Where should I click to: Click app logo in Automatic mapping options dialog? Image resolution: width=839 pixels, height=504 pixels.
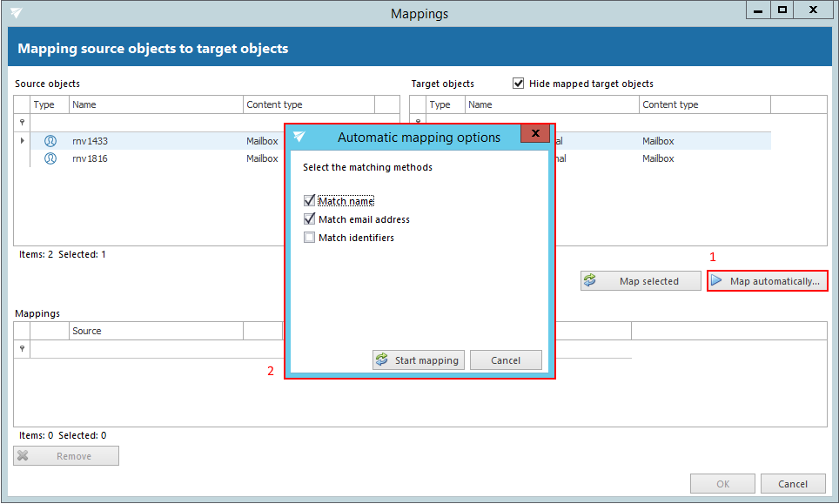click(x=299, y=137)
